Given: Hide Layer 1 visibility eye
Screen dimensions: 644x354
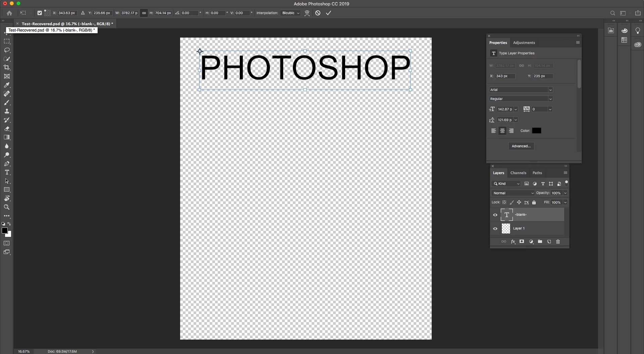Looking at the screenshot, I should point(495,229).
